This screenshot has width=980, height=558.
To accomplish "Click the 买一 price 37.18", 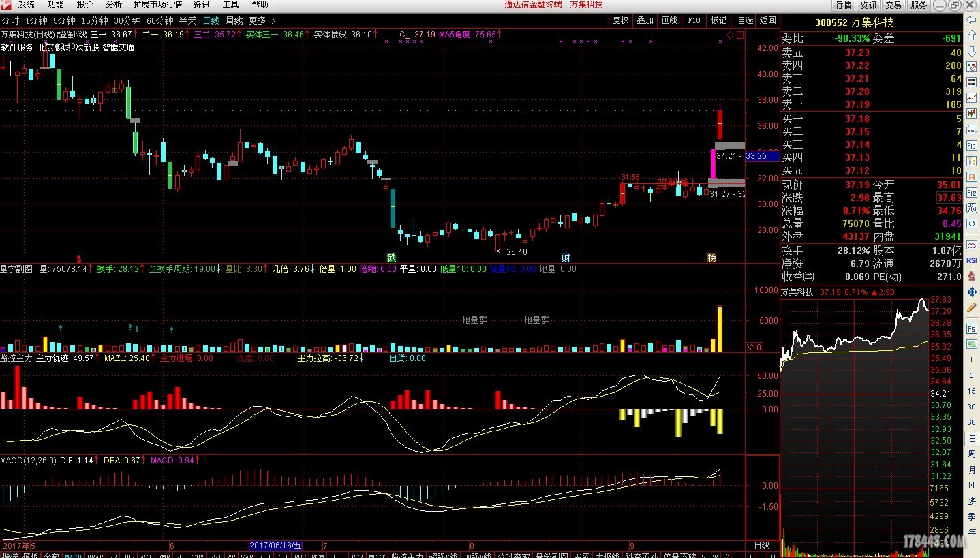I will [857, 119].
